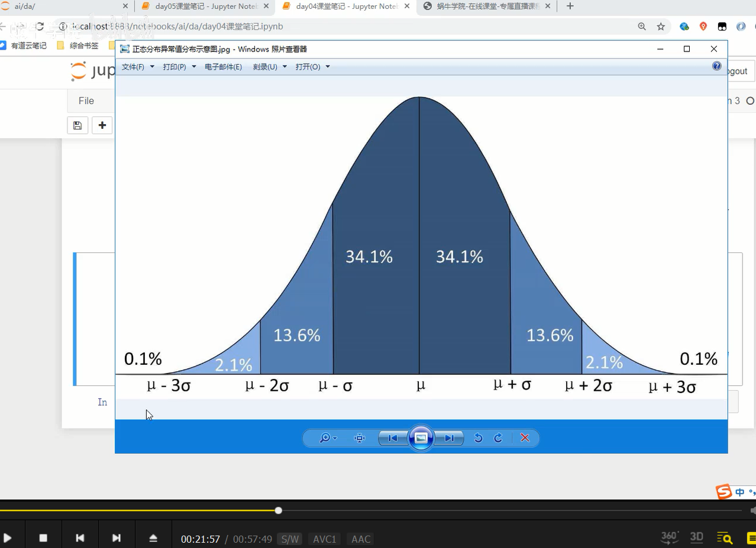Open Photo Viewer help via question mark icon

pyautogui.click(x=716, y=66)
